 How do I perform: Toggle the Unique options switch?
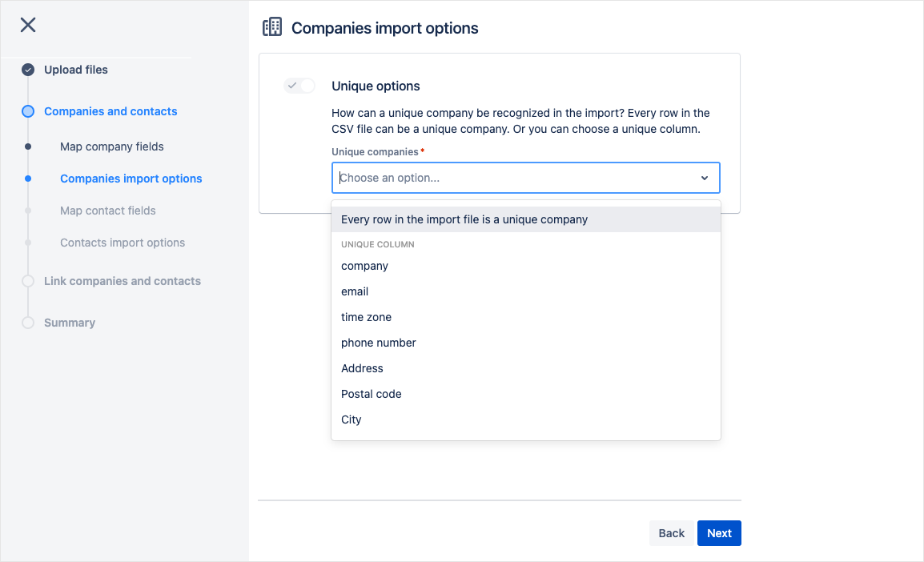pos(299,86)
